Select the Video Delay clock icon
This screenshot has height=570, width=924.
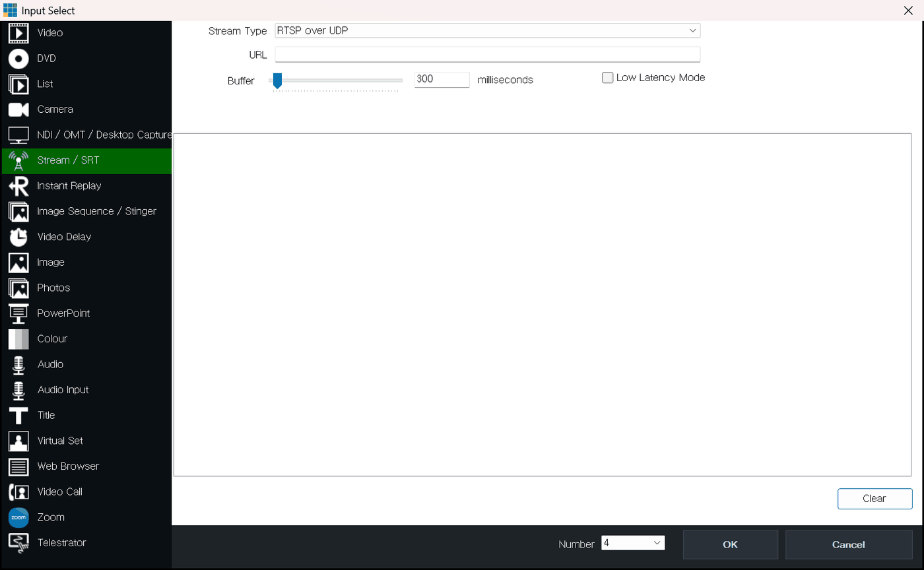tap(18, 237)
